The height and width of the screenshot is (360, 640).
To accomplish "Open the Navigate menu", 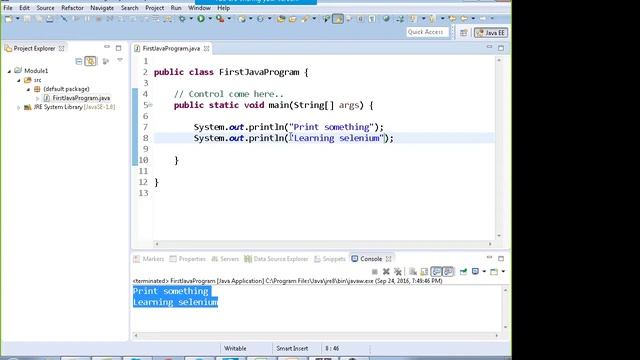I will 102,8.
